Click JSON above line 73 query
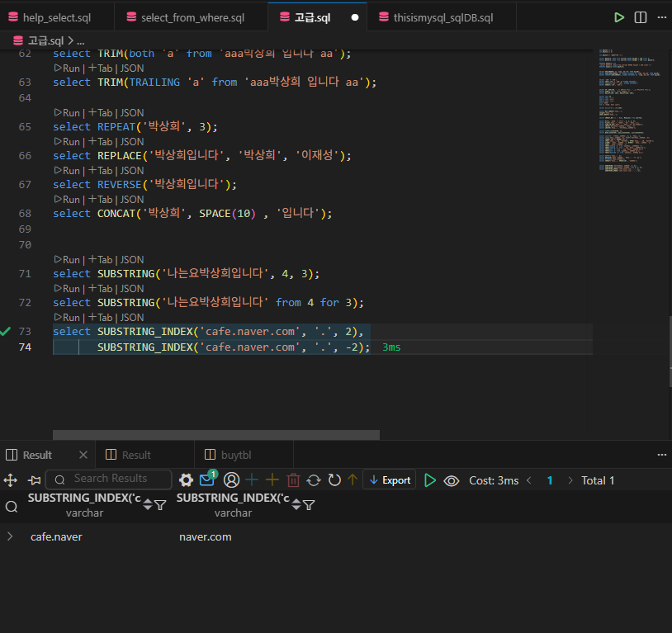 [x=132, y=318]
